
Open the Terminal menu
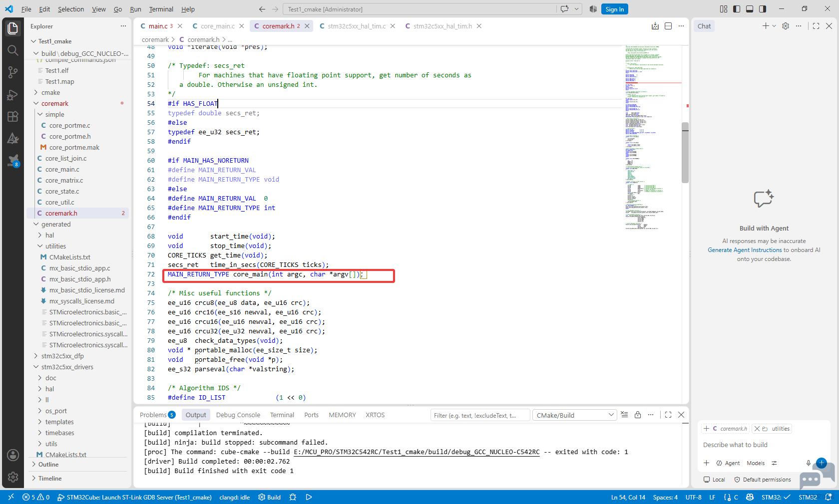(x=161, y=9)
